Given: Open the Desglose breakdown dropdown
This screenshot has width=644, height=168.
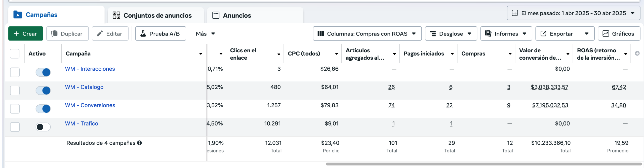Looking at the screenshot, I should (451, 34).
